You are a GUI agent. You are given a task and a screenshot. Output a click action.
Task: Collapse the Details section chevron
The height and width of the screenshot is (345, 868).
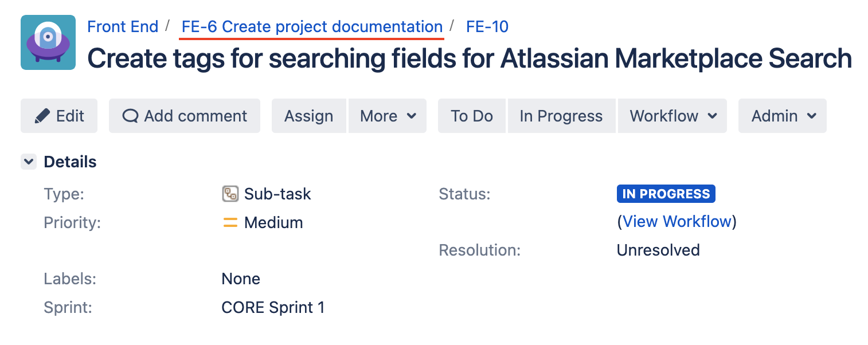[29, 162]
